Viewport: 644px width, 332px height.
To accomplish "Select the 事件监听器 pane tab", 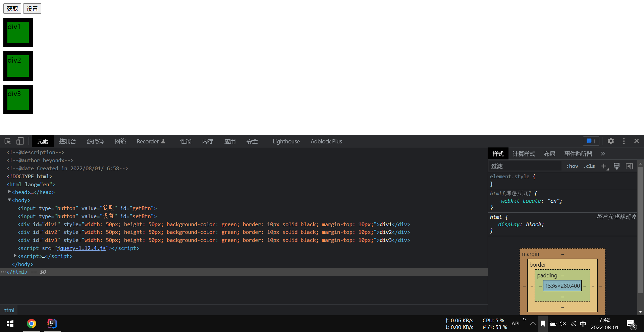I will point(578,154).
